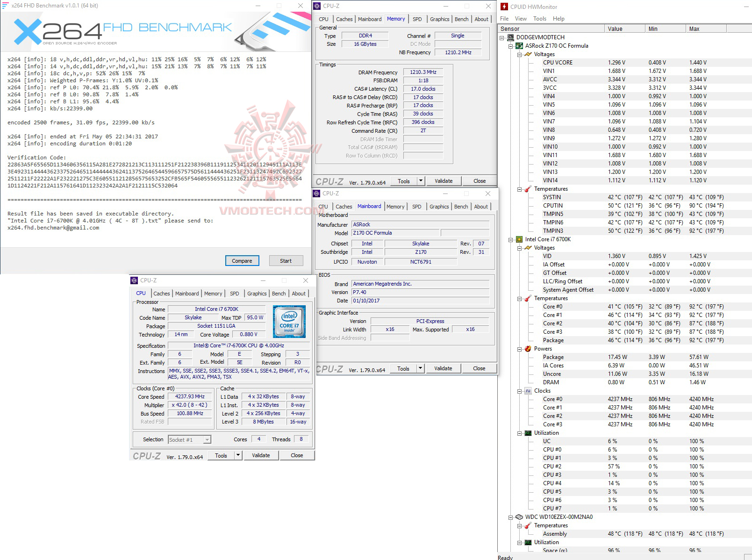Collapse the ASRock Z170 OC Formula node
Screen dimensions: 752x560
(511, 46)
